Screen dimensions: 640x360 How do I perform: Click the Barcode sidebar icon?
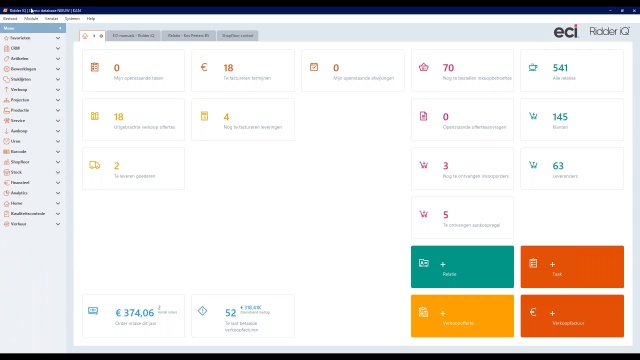pos(6,151)
